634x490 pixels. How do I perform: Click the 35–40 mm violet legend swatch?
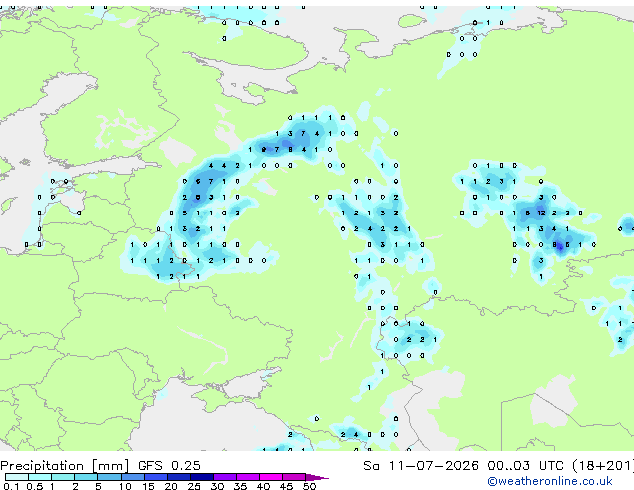click(x=247, y=477)
